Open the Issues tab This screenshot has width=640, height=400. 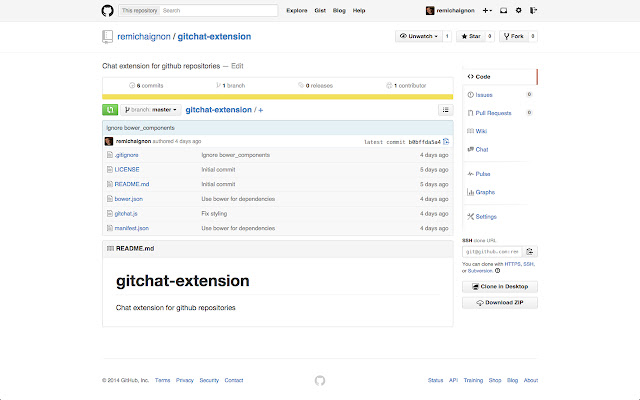(484, 95)
